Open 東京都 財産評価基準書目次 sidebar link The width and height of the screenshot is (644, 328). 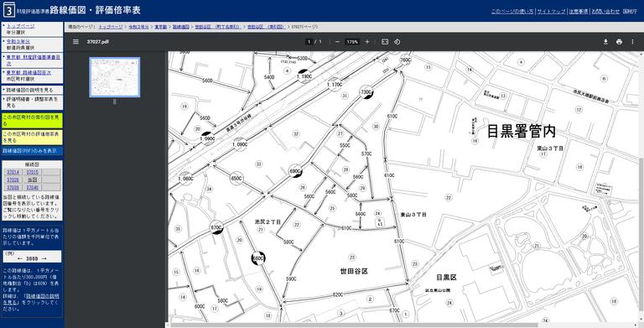[34, 60]
